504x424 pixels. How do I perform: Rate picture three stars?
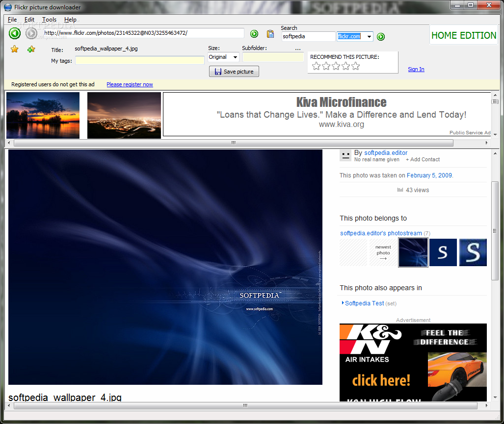336,66
